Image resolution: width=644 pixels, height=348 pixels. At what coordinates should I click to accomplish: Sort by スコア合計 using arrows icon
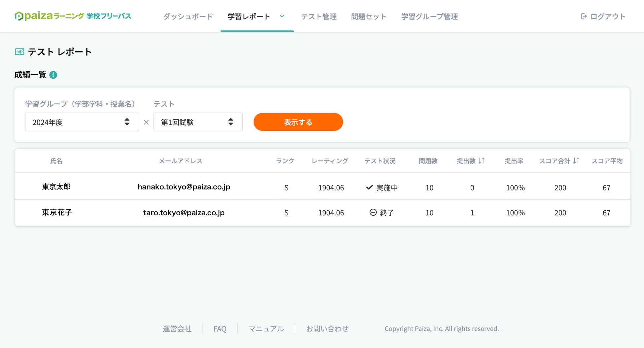(x=576, y=161)
